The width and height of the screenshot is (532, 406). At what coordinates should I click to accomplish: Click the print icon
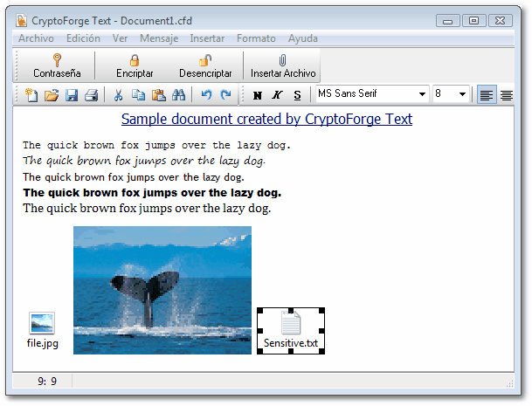click(x=91, y=95)
